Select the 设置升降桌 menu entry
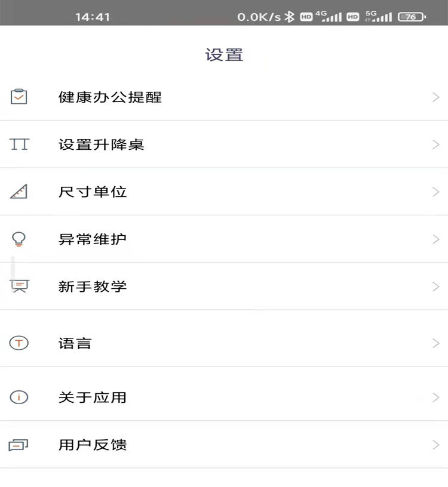Viewport: 448px width, 487px height. point(102,144)
